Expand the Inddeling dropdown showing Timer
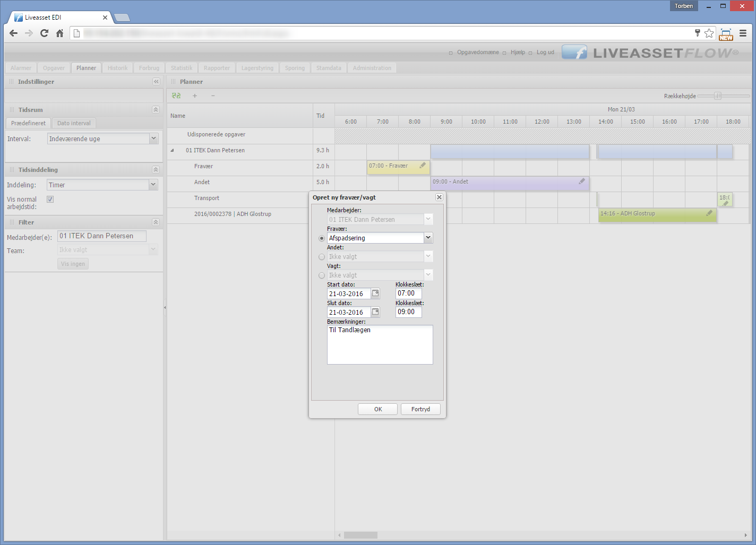Image resolution: width=756 pixels, height=545 pixels. (x=153, y=185)
